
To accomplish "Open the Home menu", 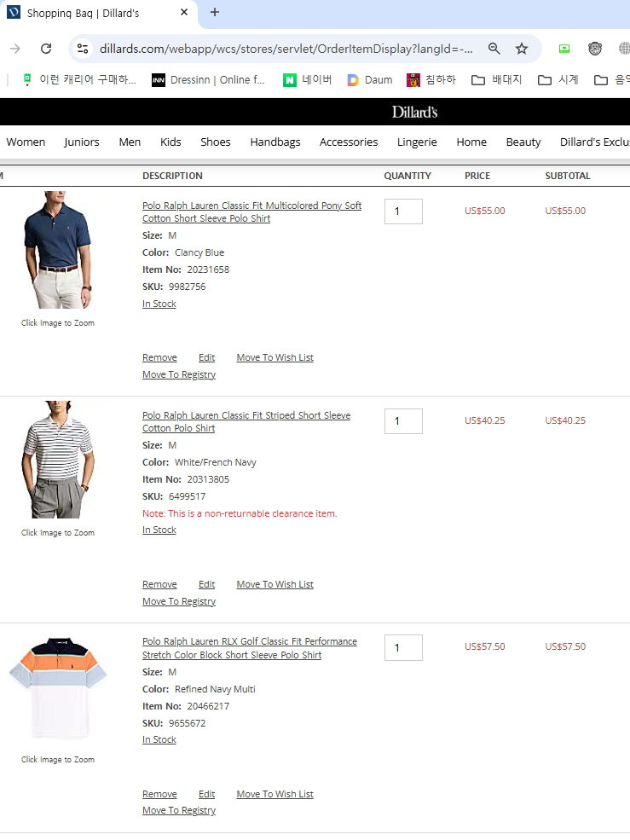I will point(471,142).
